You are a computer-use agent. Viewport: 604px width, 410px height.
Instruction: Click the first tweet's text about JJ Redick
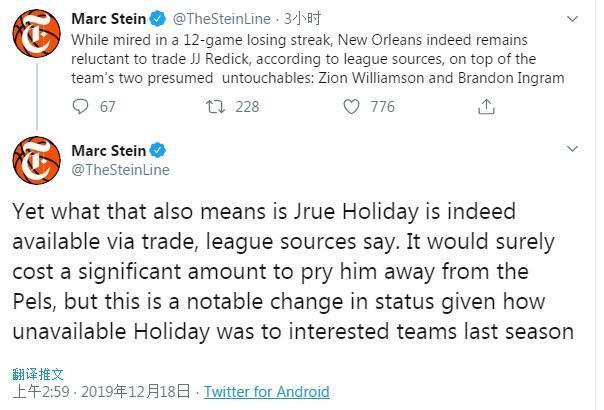pyautogui.click(x=318, y=59)
